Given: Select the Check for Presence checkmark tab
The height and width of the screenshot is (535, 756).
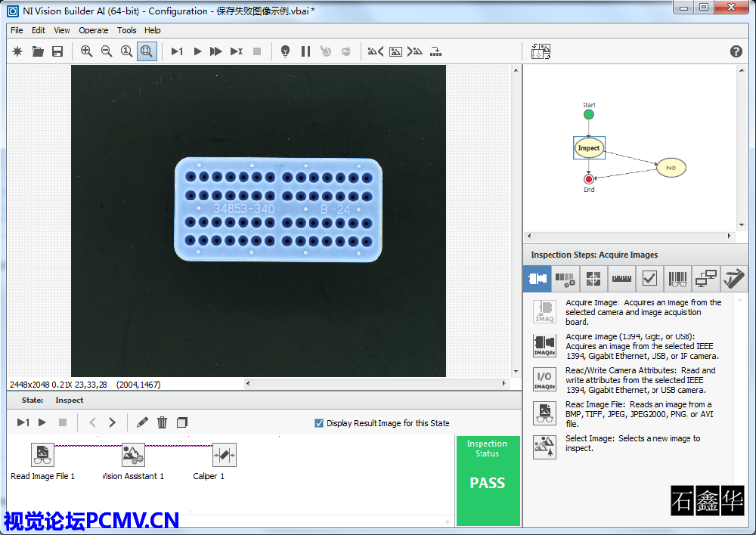Looking at the screenshot, I should pos(649,279).
